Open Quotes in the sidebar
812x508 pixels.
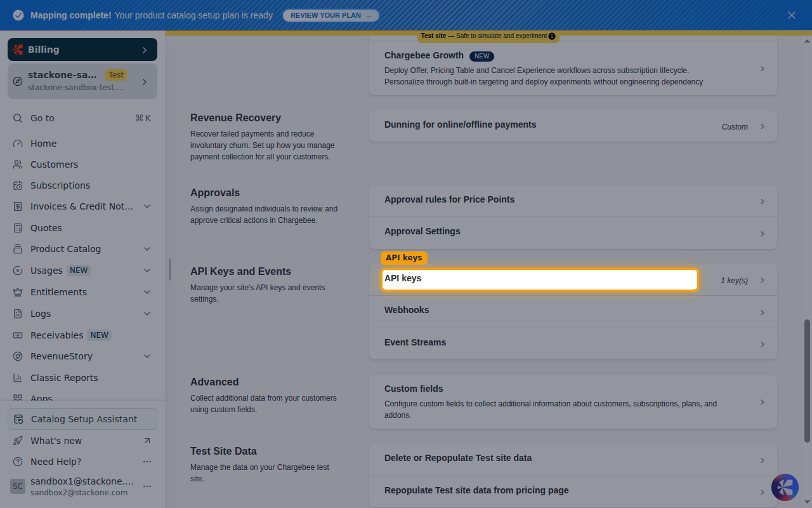point(82,228)
